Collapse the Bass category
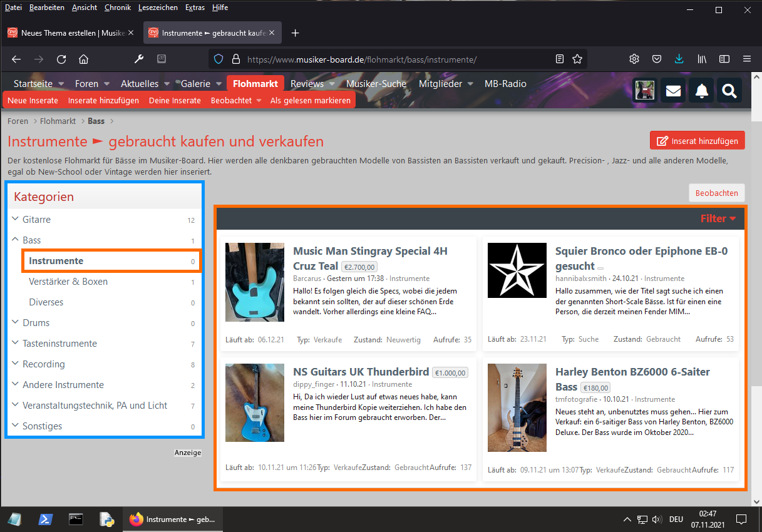Screen dimensions: 762x532 coord(15,240)
